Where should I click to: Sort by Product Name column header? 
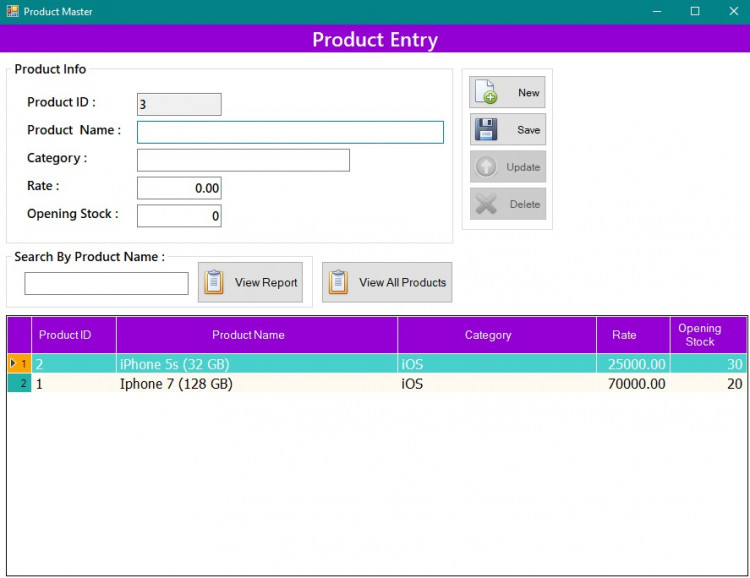(248, 335)
